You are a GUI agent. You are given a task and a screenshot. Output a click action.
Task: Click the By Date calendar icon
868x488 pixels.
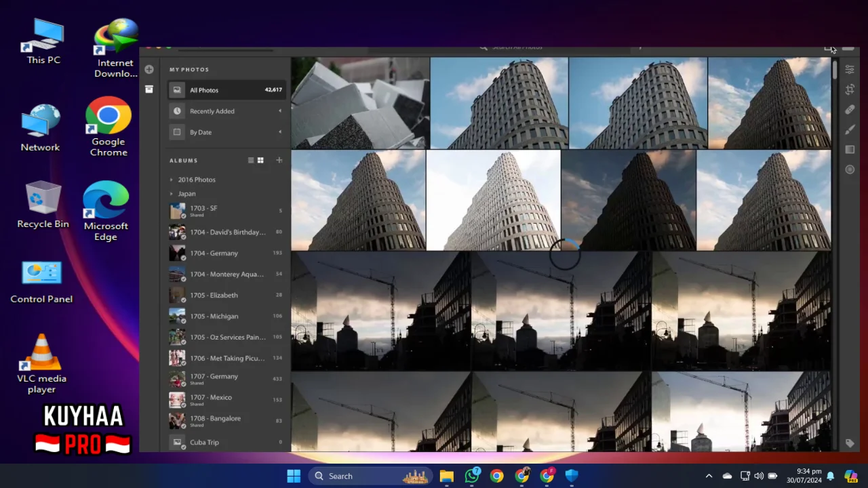177,132
